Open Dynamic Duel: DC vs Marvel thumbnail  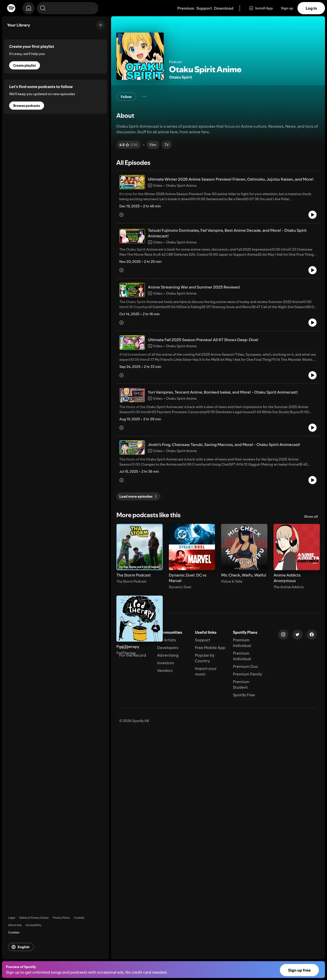point(192,547)
